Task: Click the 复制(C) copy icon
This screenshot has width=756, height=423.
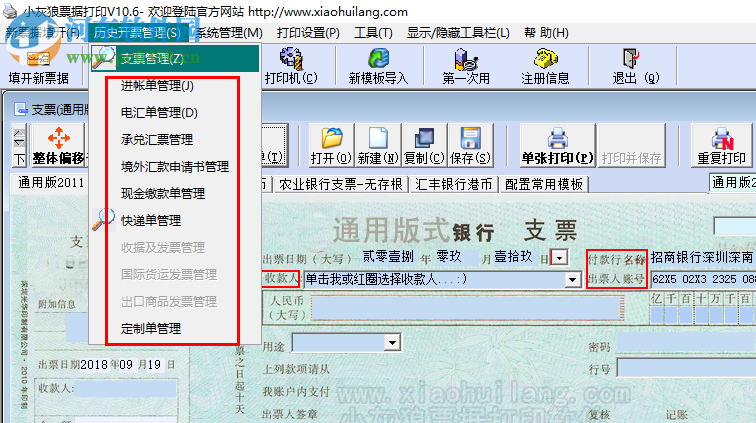Action: [424, 138]
